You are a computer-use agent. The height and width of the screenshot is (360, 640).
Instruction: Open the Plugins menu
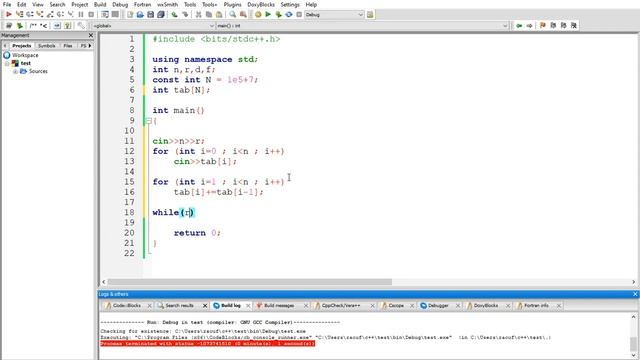(x=232, y=4)
